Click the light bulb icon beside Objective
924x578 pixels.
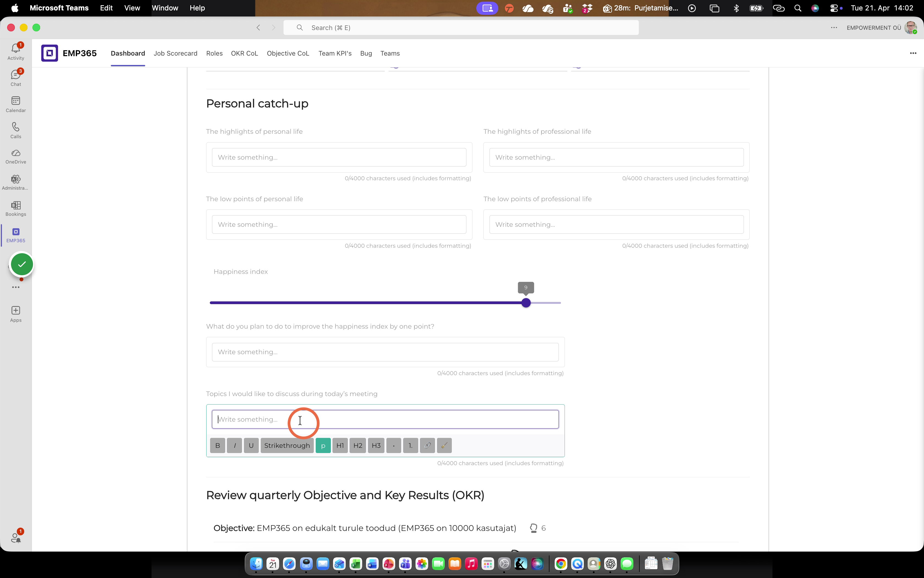tap(533, 528)
